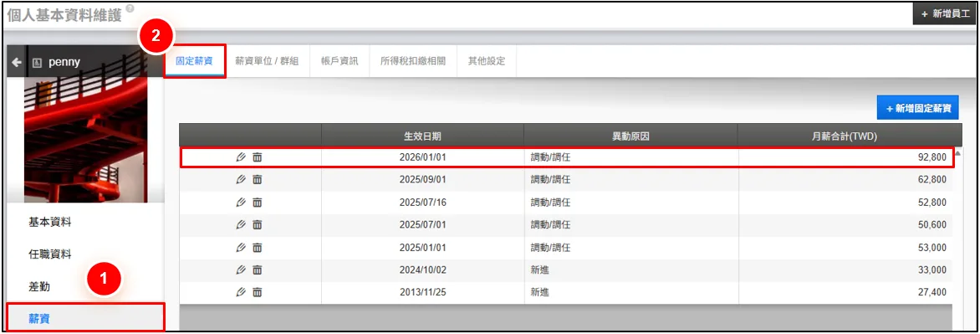This screenshot has width=980, height=334.
Task: Delete the 2013/11/25 salary record
Action: pos(257,292)
